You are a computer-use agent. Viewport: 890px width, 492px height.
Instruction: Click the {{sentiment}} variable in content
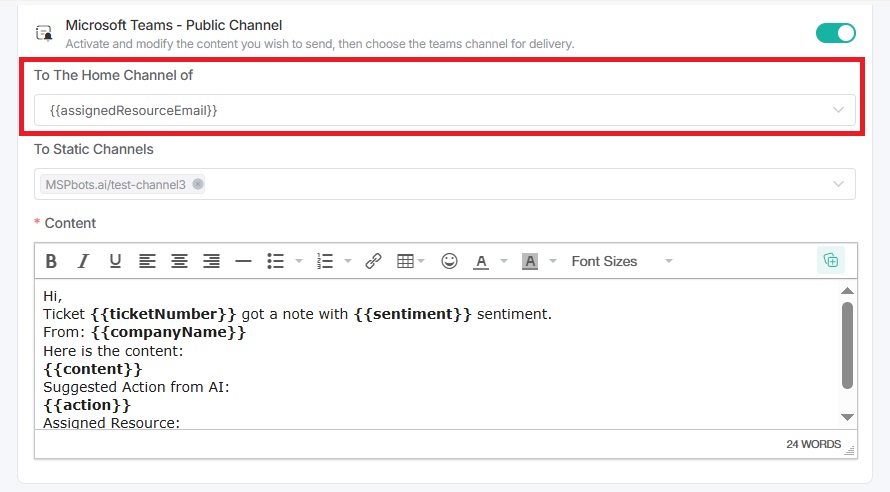(x=413, y=314)
